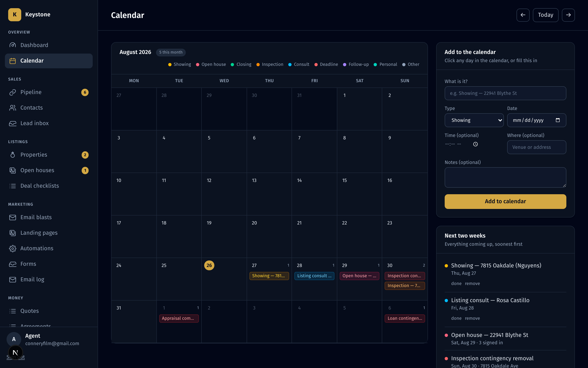The image size is (588, 368).
Task: Go to Contacts in sidebar
Action: pyautogui.click(x=49, y=108)
